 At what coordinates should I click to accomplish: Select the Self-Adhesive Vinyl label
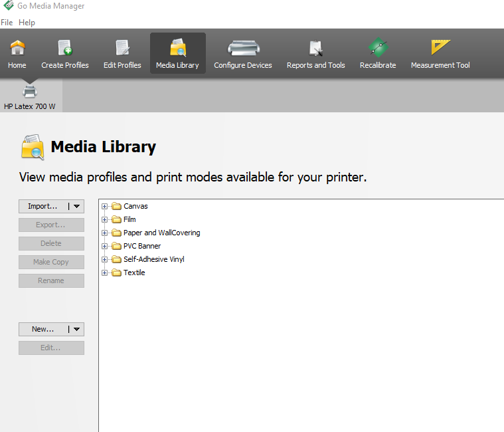[154, 259]
